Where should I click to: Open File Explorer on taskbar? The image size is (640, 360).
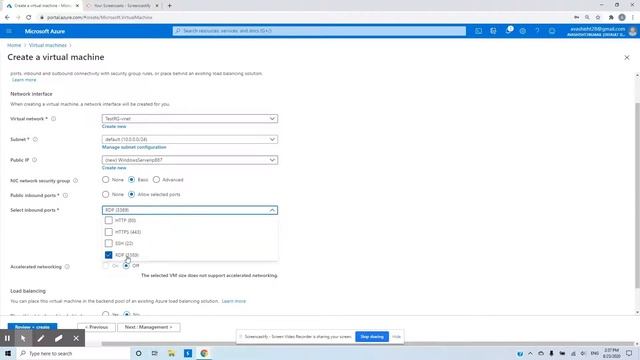click(171, 353)
